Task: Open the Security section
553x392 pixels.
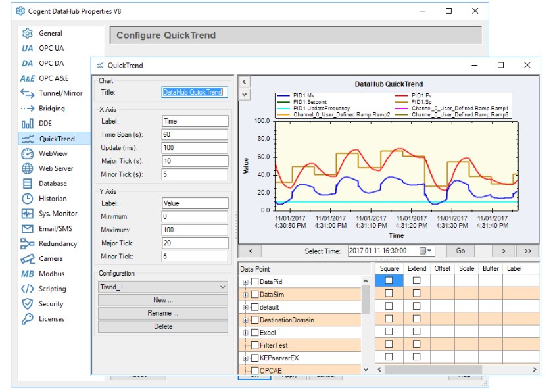Action: [51, 304]
